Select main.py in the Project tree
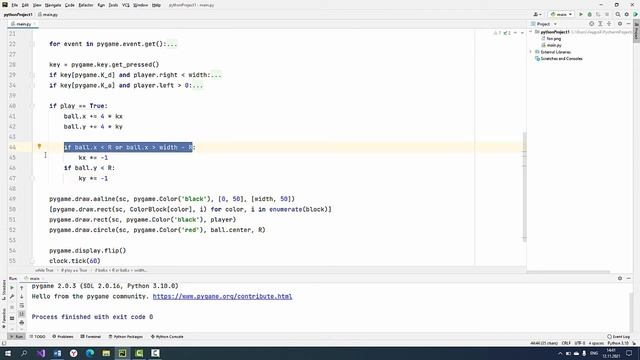Viewport: 640px width, 360px height. 554,45
